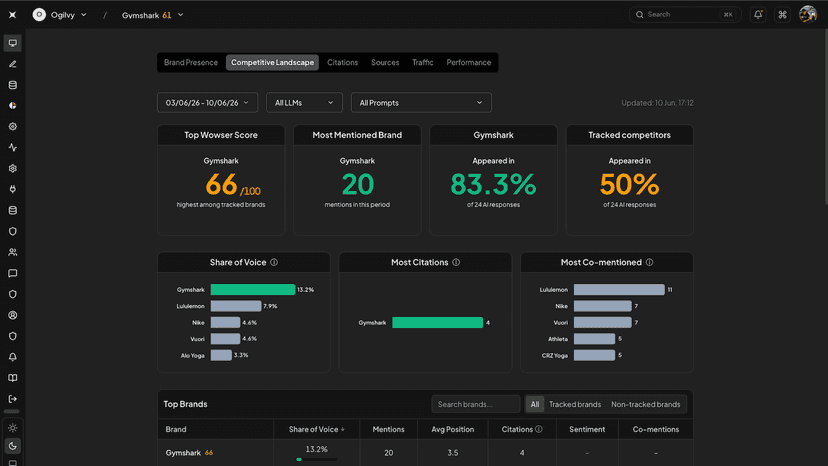Open the 03/06/26 - 10/06/26 date dropdown
828x466 pixels.
pos(208,102)
